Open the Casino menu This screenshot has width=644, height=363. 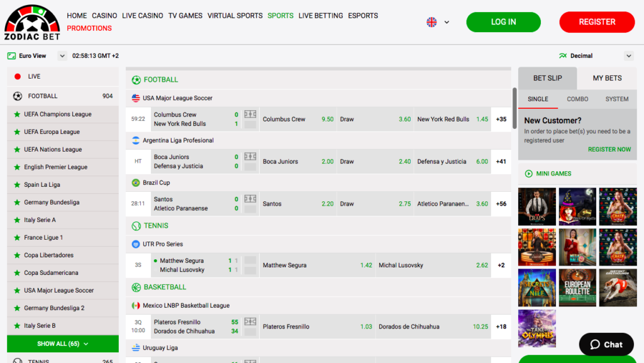pos(104,16)
